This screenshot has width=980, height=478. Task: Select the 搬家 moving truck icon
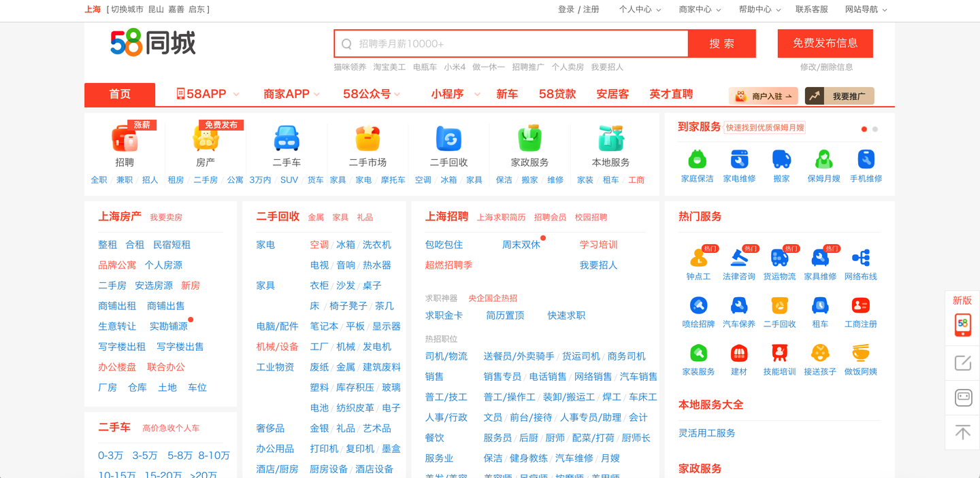pos(781,160)
